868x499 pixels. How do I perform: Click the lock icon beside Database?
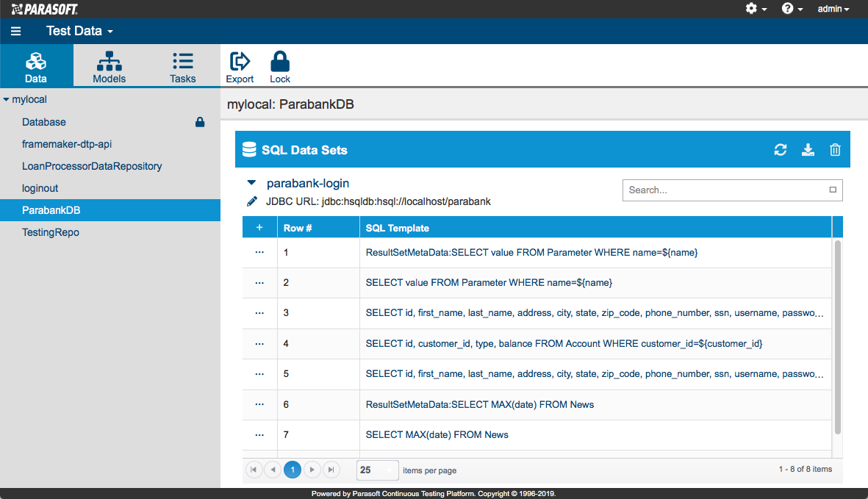click(x=200, y=122)
